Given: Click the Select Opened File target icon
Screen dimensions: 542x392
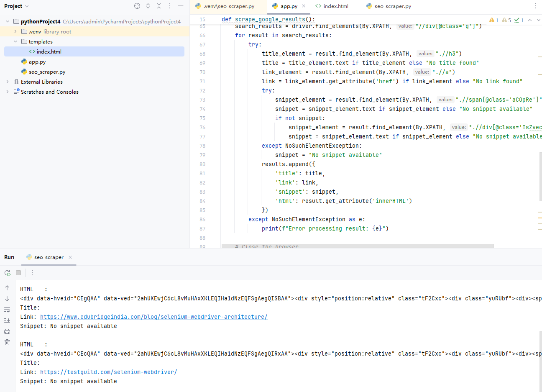Looking at the screenshot, I should [137, 6].
